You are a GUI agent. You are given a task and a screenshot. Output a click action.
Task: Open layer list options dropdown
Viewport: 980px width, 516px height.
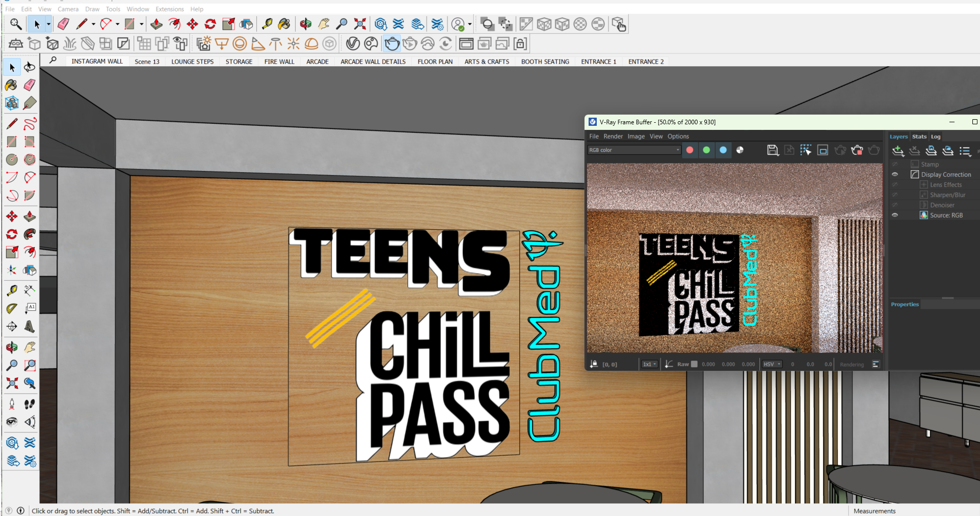click(965, 151)
